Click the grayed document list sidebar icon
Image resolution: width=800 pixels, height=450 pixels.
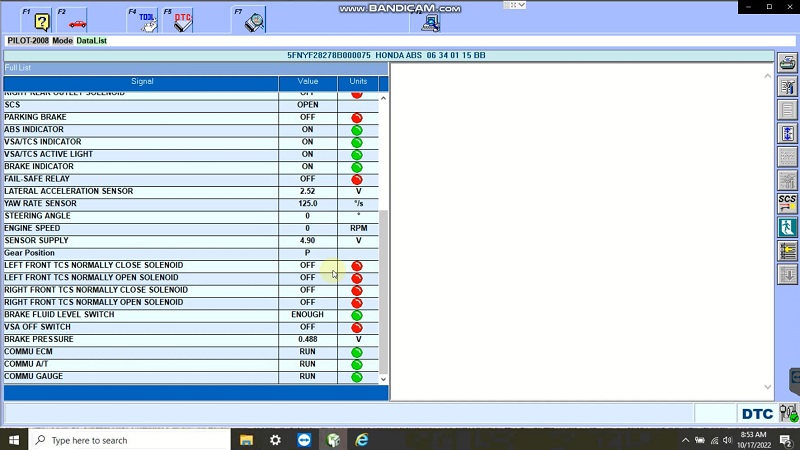click(x=787, y=110)
